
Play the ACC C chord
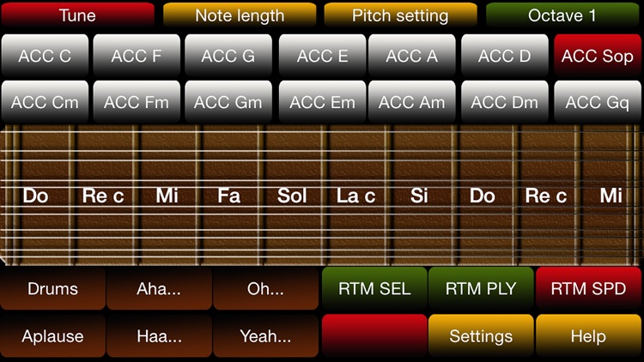[x=45, y=56]
